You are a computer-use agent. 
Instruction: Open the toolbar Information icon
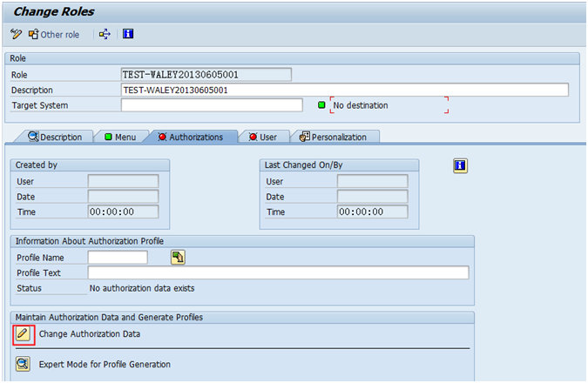click(x=128, y=34)
